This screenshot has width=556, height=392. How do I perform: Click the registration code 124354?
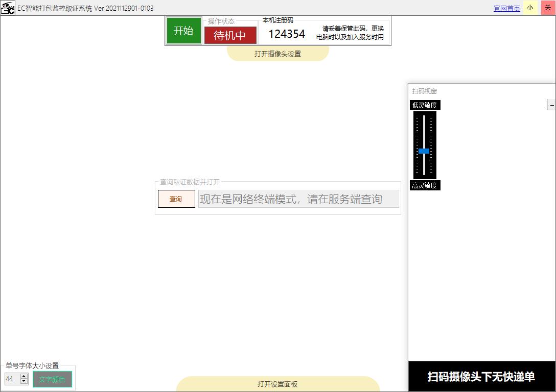click(x=287, y=34)
